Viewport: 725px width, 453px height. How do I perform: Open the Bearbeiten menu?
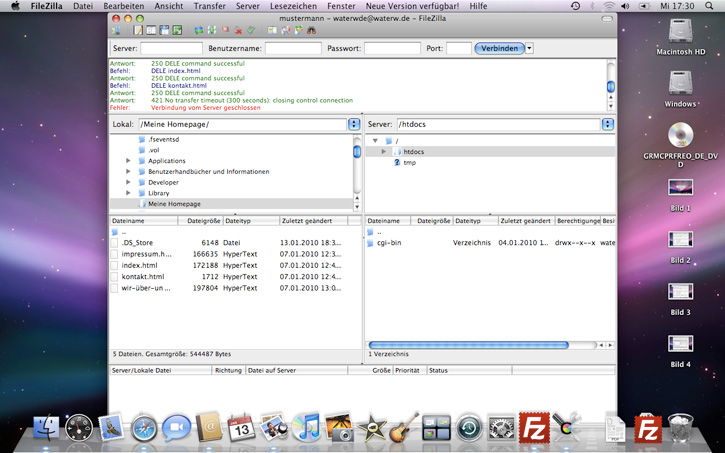click(123, 6)
